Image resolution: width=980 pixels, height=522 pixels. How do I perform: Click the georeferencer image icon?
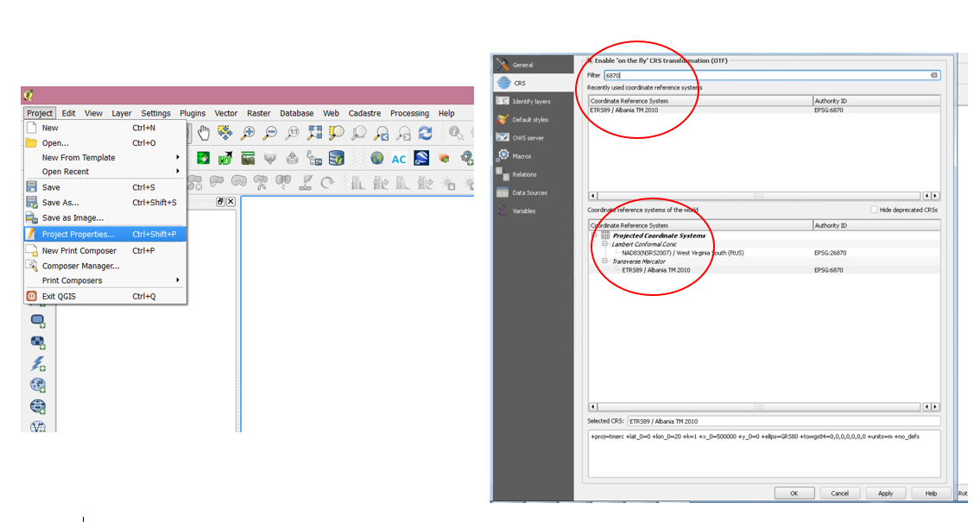pos(248,158)
